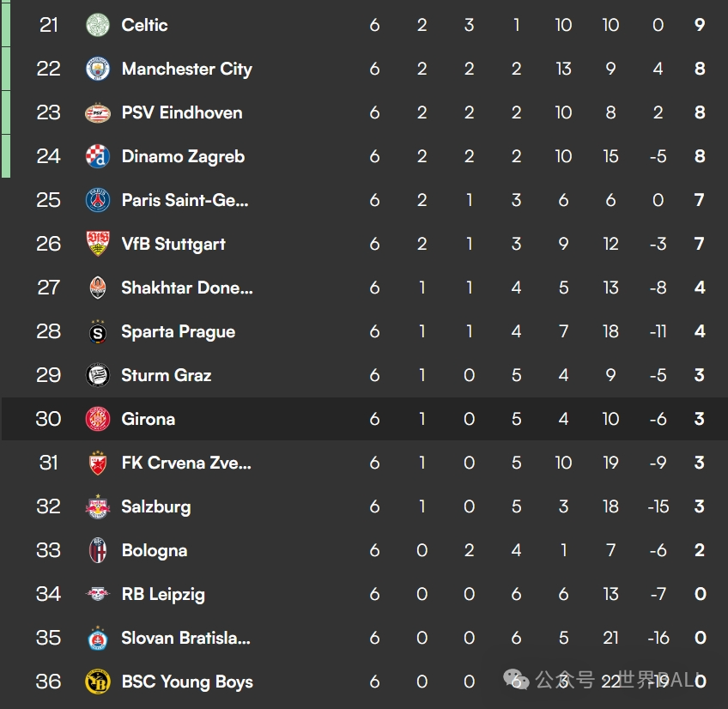Open the RB Leipzig team link
This screenshot has width=728, height=709.
click(x=163, y=594)
